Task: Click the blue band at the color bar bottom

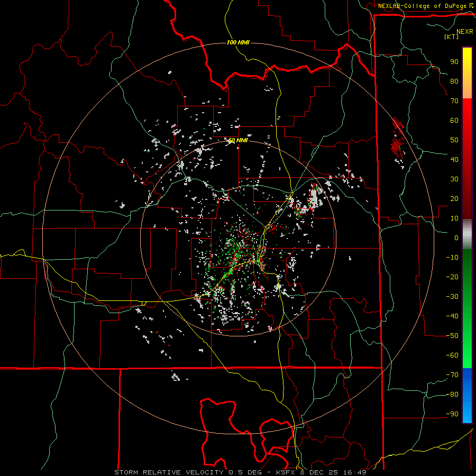Action: click(467, 395)
